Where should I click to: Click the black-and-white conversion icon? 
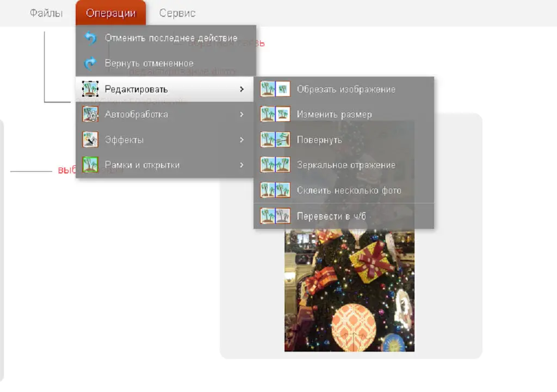[x=275, y=216]
